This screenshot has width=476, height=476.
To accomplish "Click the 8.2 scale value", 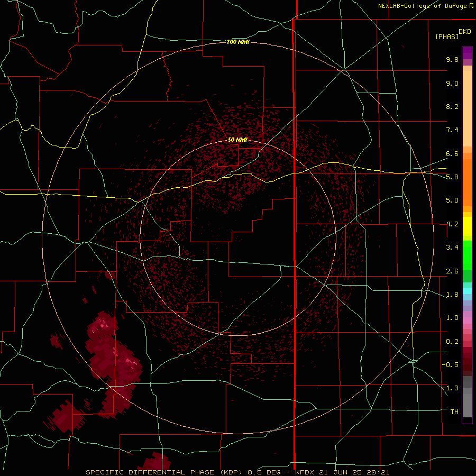I will coord(452,106).
